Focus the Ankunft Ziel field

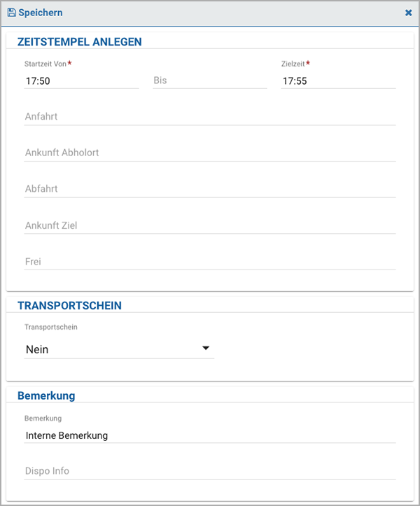(210, 225)
